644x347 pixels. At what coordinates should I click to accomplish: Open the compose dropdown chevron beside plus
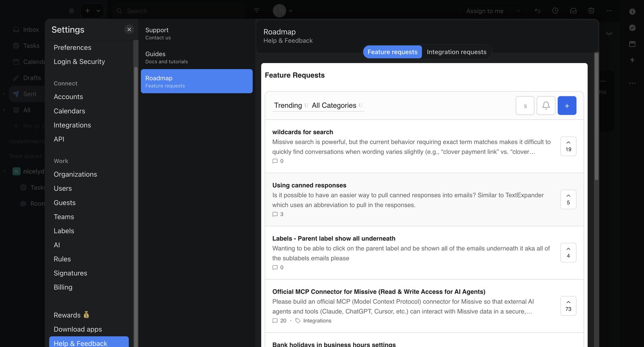(98, 11)
